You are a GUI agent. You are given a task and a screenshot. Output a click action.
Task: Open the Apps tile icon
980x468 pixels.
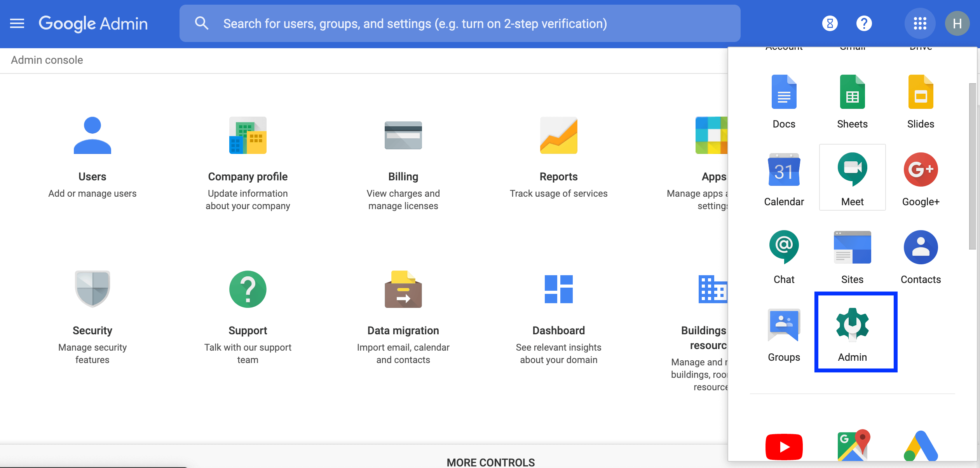pos(711,135)
